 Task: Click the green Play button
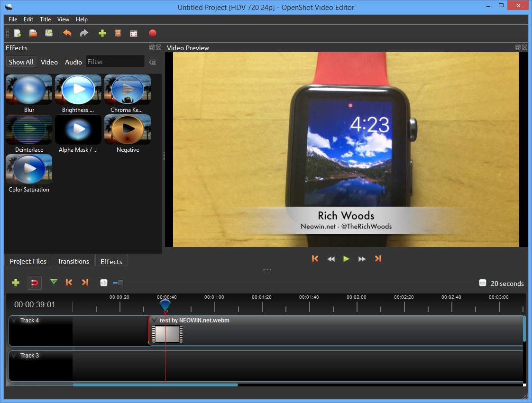click(x=346, y=259)
